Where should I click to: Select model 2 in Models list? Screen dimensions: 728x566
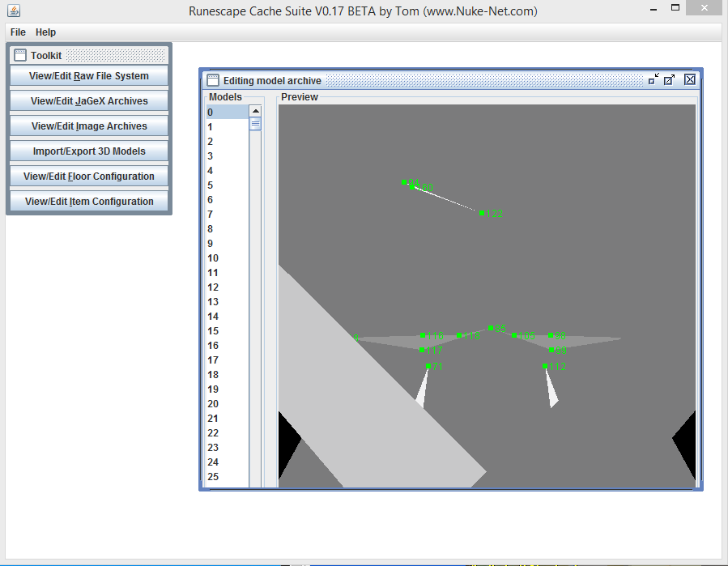pos(228,141)
